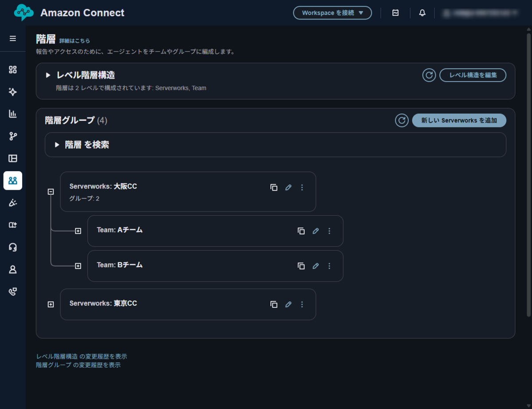
Task: Edit the 大阪CC group with pencil
Action: (x=288, y=187)
